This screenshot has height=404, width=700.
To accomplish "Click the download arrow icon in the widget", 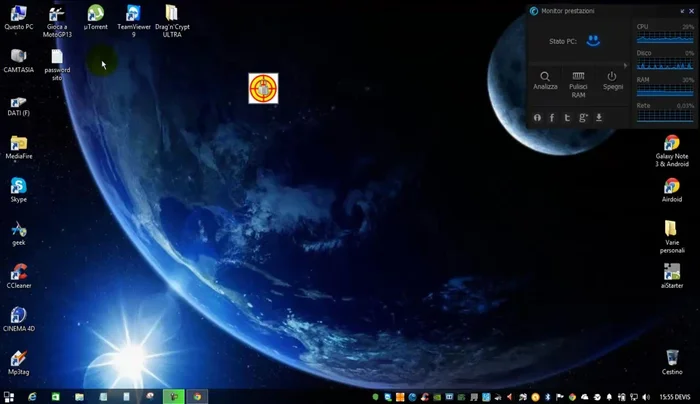I will point(599,117).
